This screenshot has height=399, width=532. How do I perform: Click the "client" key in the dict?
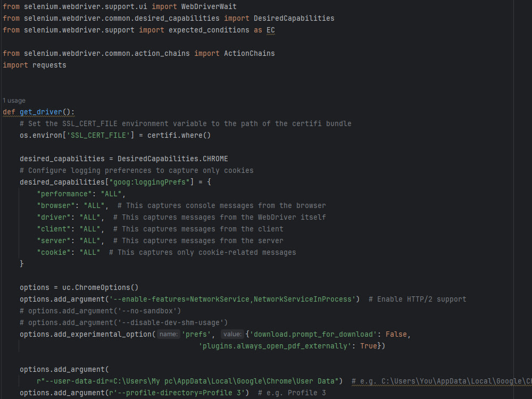click(54, 229)
